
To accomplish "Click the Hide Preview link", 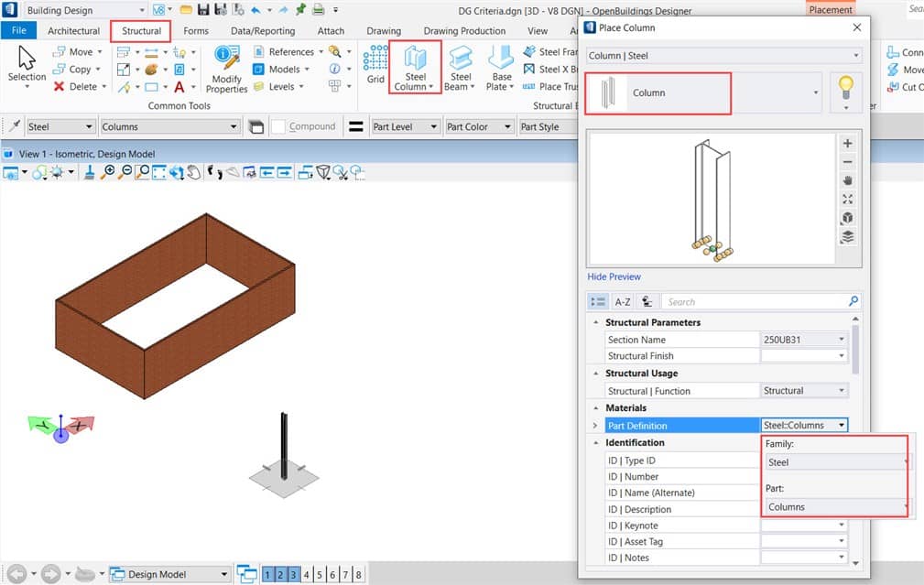I will point(614,276).
